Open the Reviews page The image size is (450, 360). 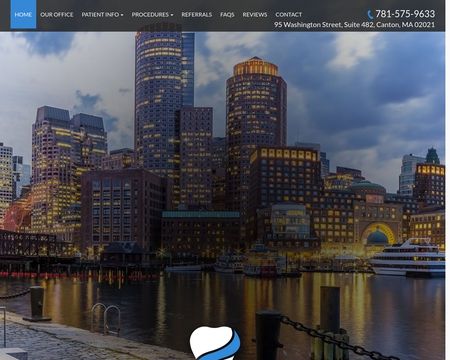point(255,15)
